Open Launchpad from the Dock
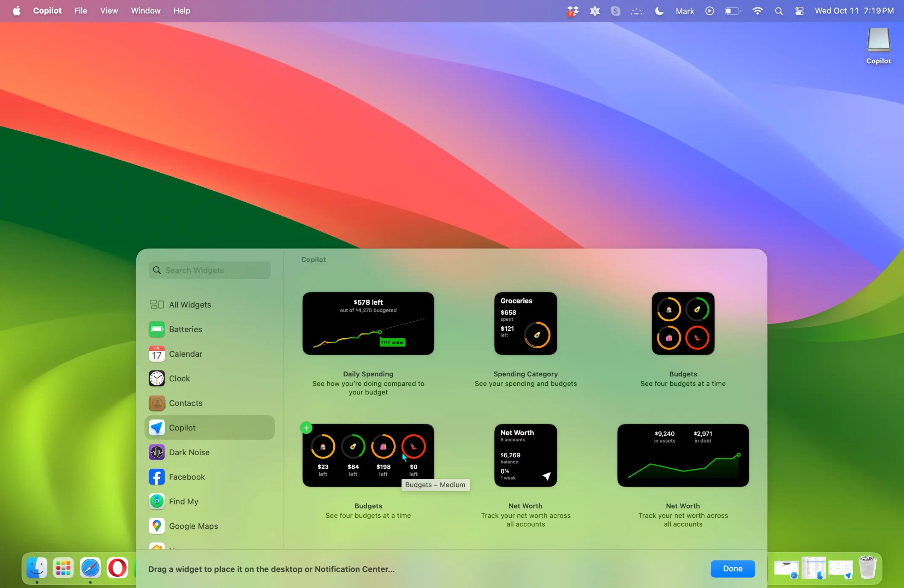This screenshot has width=904, height=588. (x=64, y=568)
